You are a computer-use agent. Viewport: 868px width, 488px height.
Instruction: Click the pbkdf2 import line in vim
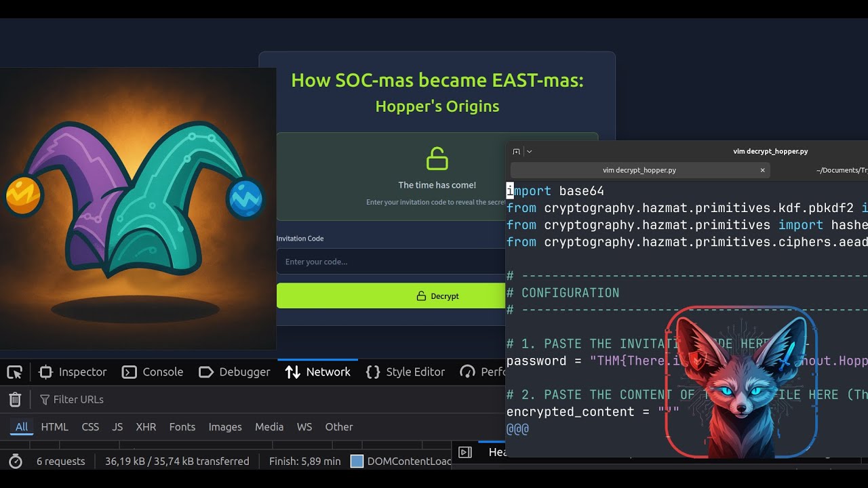click(x=687, y=208)
